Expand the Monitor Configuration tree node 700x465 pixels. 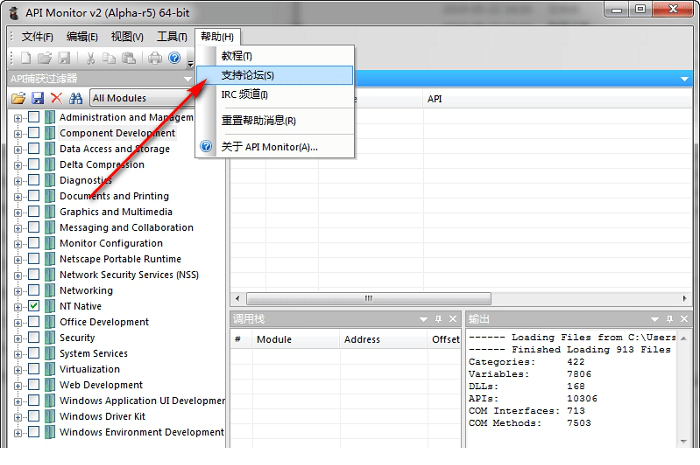pyautogui.click(x=18, y=244)
